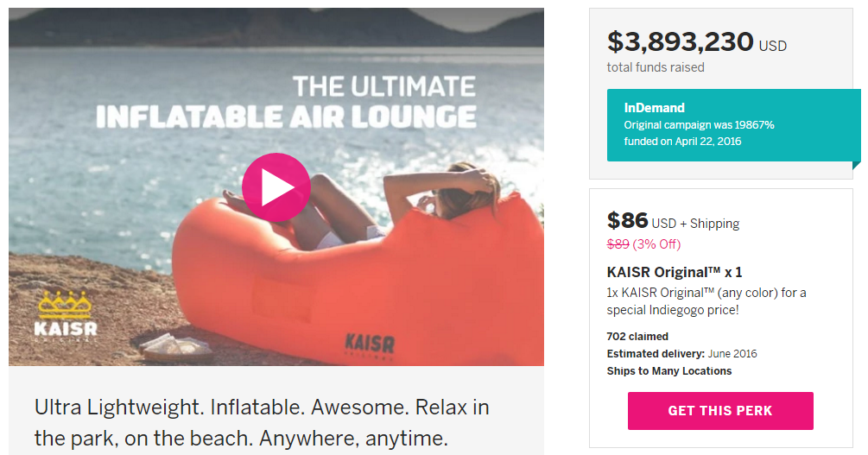Click the orange inflatable lounge in the video
The width and height of the screenshot is (868, 455).
(259, 285)
